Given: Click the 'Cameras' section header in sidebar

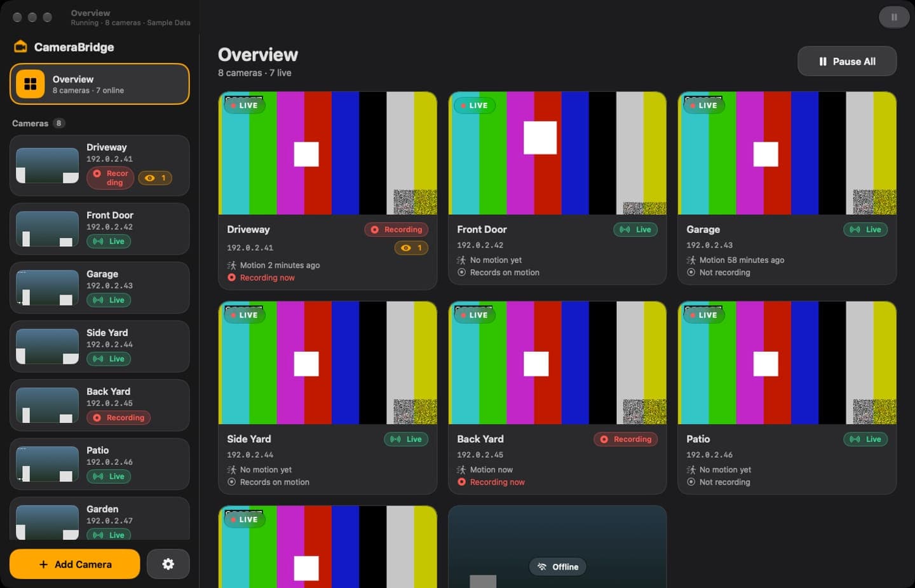Looking at the screenshot, I should coord(30,123).
